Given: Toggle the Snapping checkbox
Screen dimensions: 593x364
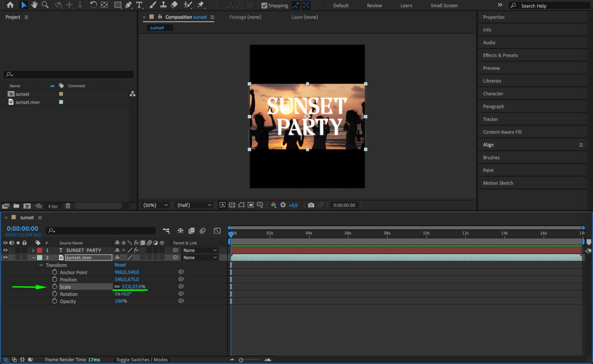Looking at the screenshot, I should tap(264, 5).
